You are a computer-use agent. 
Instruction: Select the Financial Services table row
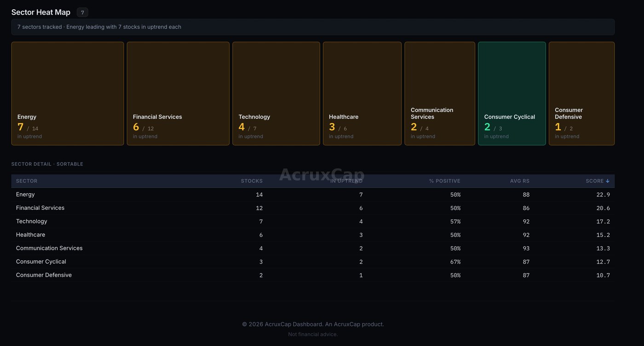(313, 208)
